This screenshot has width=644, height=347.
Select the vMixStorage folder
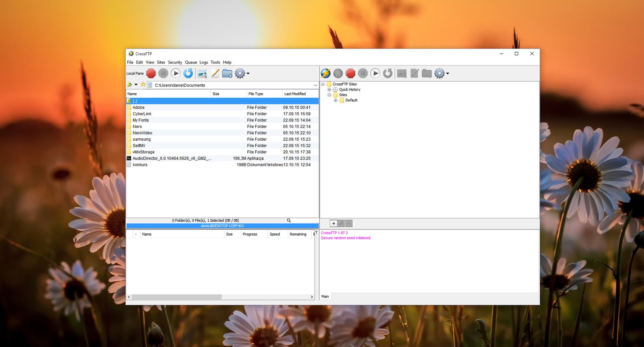(x=222, y=152)
